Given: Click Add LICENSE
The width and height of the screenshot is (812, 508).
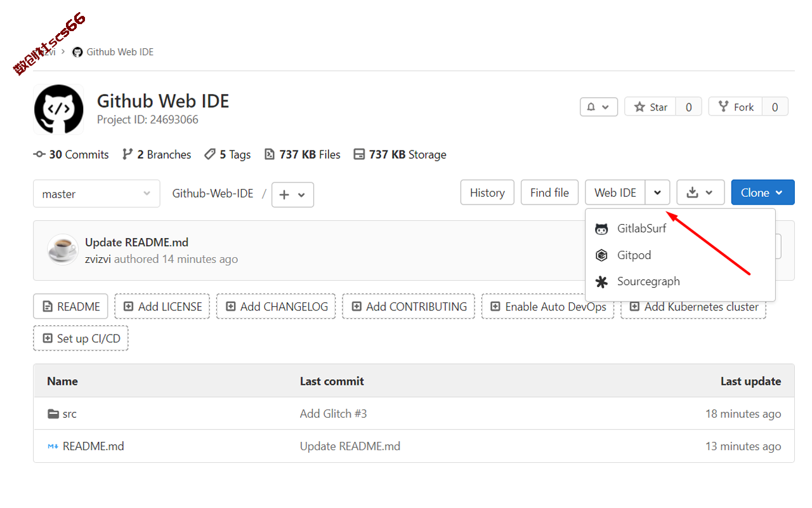Looking at the screenshot, I should pos(162,306).
